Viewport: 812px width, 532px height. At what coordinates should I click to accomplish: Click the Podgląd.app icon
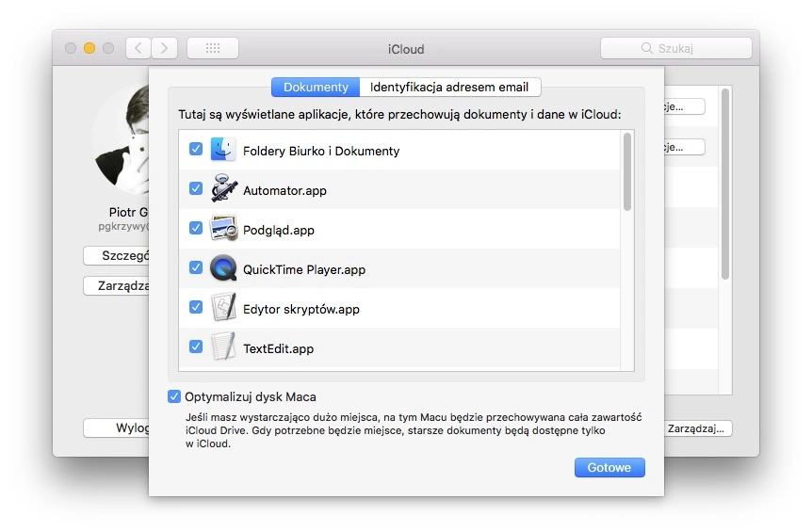point(223,229)
